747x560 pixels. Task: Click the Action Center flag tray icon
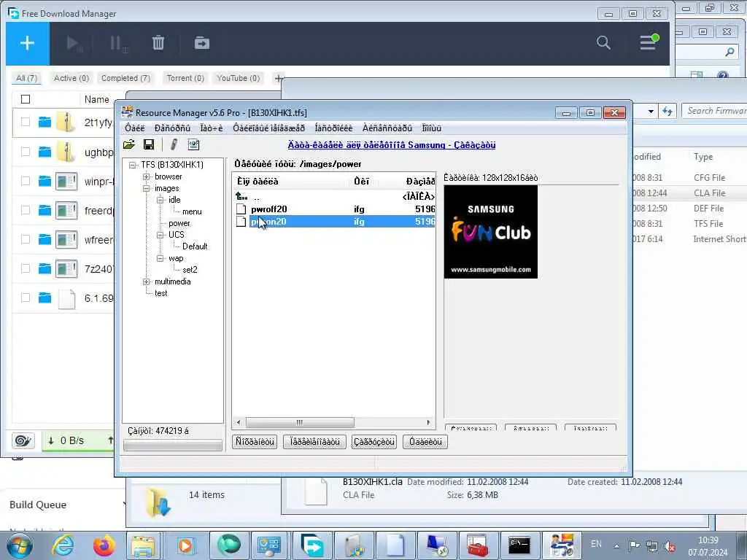click(x=634, y=546)
